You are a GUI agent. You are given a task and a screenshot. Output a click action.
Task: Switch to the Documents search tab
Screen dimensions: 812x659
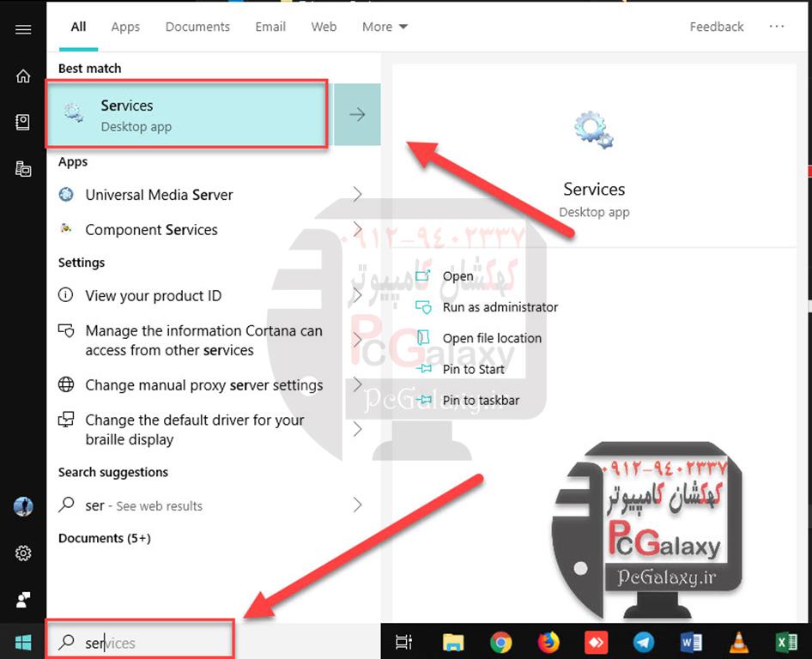[x=197, y=27]
